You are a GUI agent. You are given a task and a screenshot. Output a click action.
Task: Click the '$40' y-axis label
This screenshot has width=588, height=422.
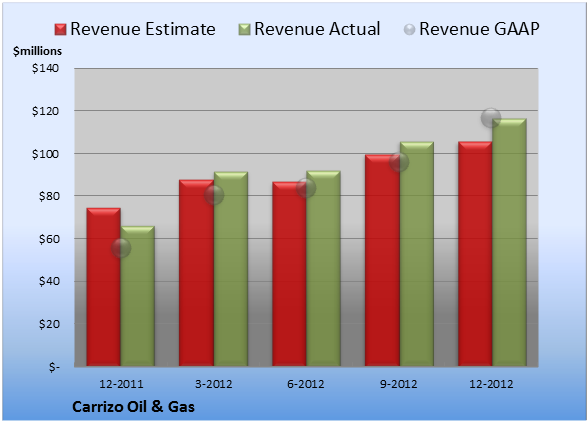click(49, 281)
